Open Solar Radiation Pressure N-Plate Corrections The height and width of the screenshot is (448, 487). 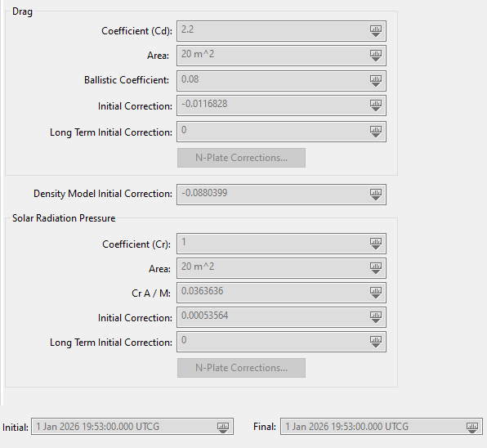coord(241,368)
